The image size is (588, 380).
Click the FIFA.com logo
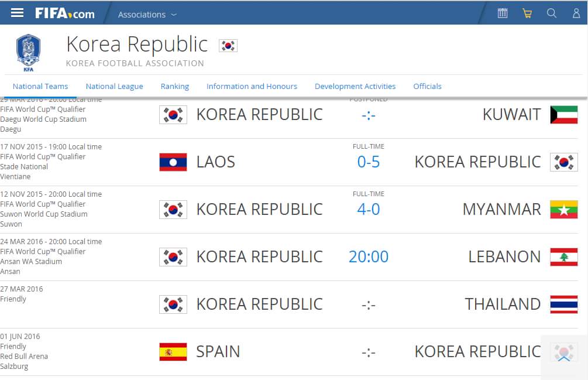pyautogui.click(x=64, y=13)
